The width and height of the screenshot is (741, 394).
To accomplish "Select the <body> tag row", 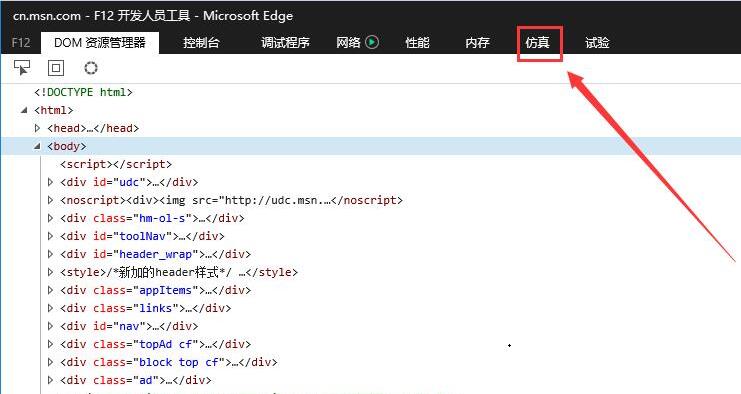I will pos(370,146).
